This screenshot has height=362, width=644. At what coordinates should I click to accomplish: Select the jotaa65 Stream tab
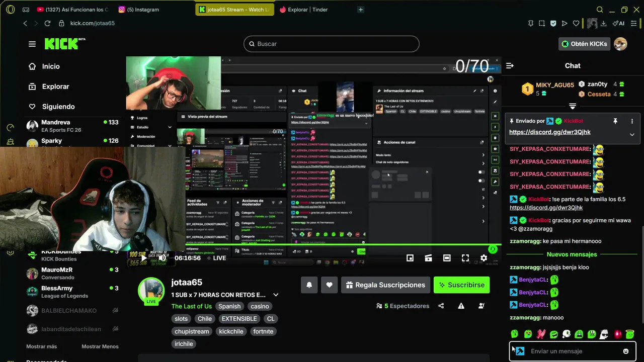click(x=234, y=10)
